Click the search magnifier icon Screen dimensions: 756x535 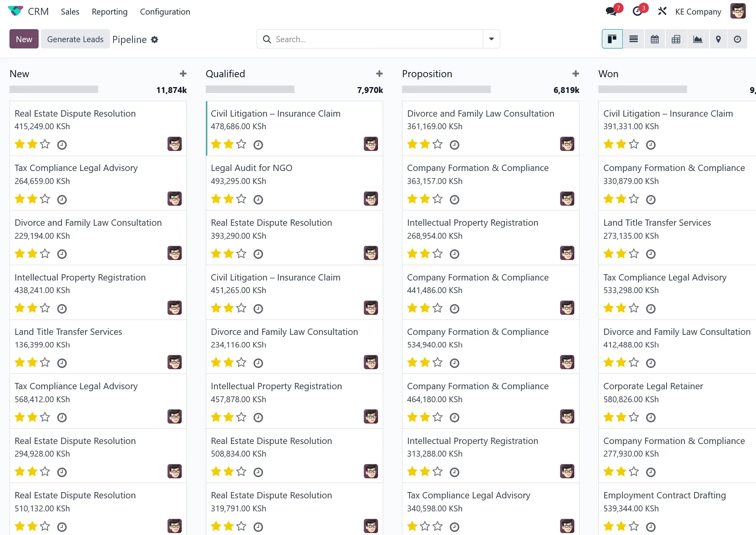click(x=267, y=39)
